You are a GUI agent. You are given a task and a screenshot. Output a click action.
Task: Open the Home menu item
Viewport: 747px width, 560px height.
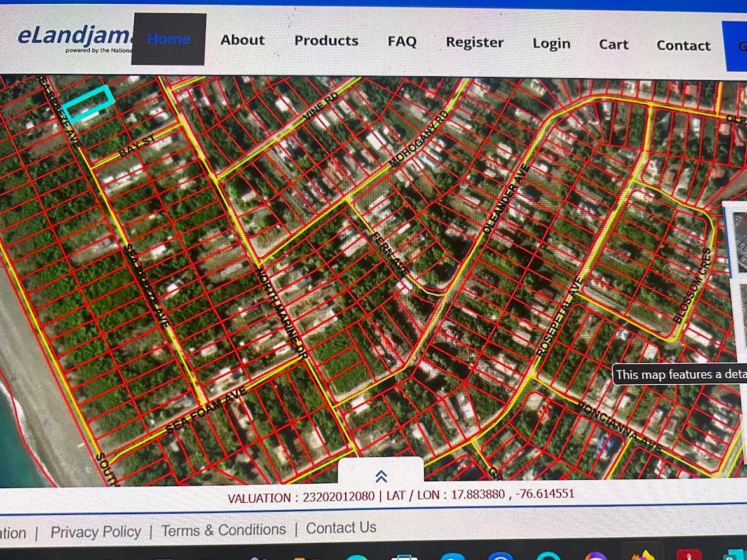click(168, 39)
